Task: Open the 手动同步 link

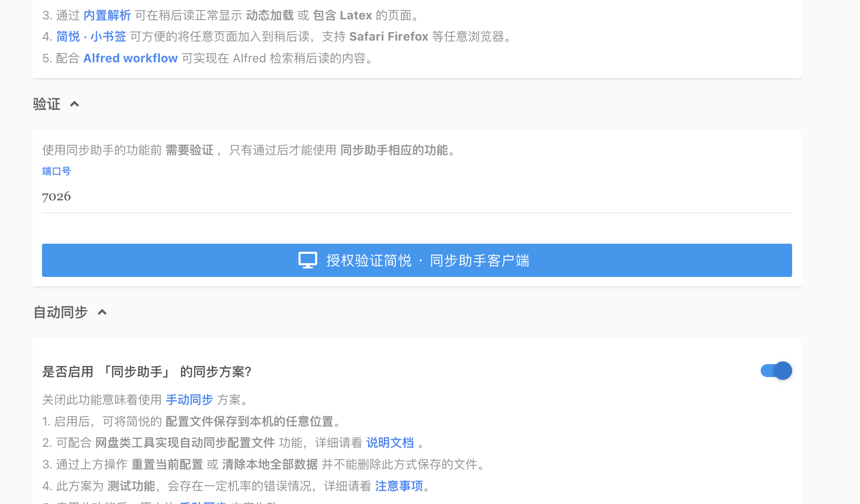Action: click(x=189, y=400)
